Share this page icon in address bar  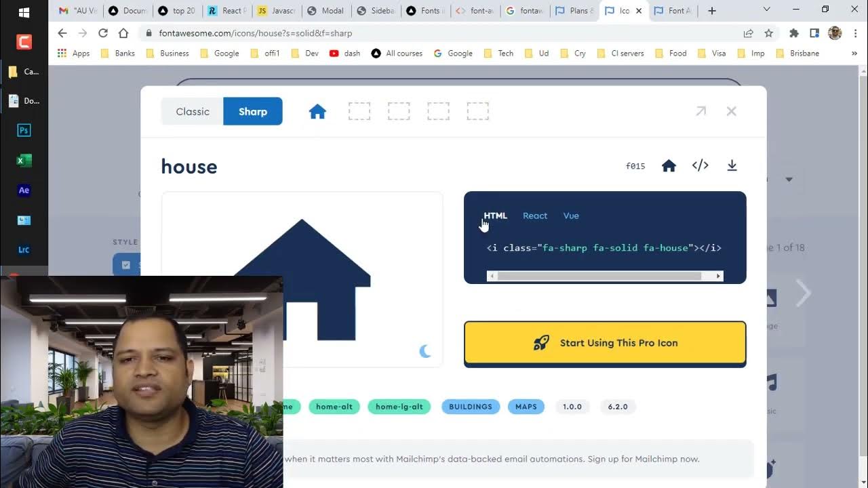point(748,33)
